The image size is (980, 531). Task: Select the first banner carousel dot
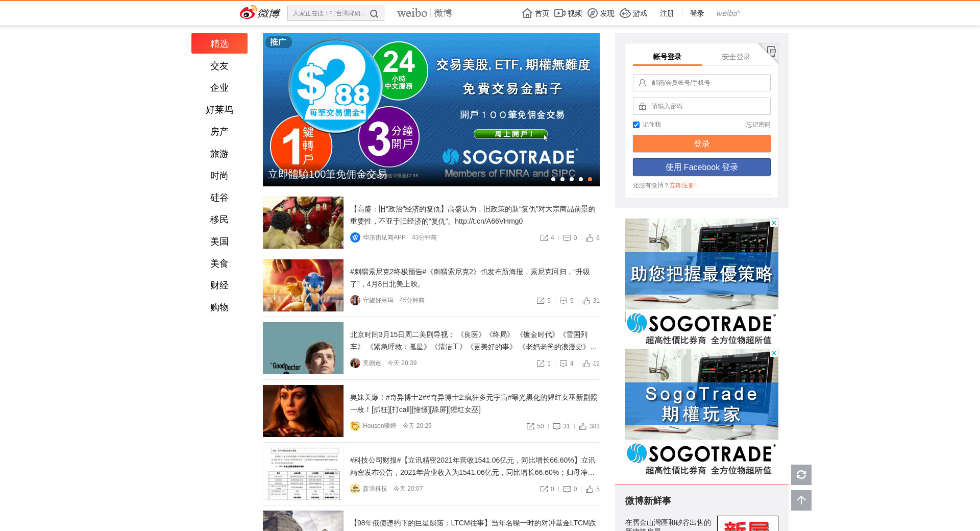point(553,179)
